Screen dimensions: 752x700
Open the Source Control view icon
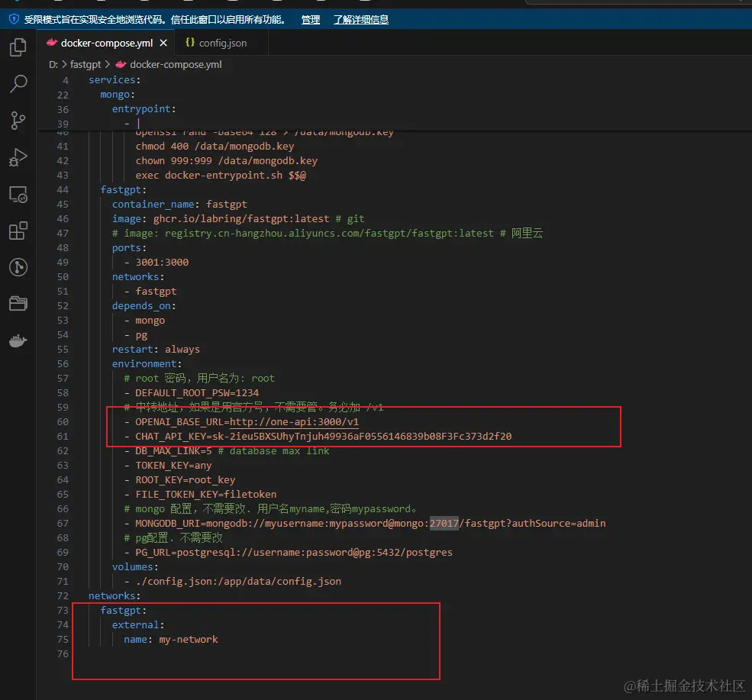pyautogui.click(x=18, y=121)
